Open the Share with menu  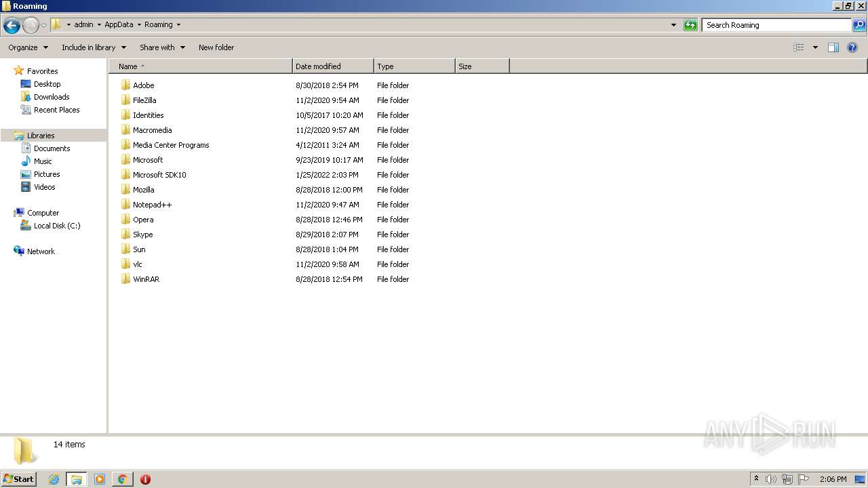[x=162, y=47]
